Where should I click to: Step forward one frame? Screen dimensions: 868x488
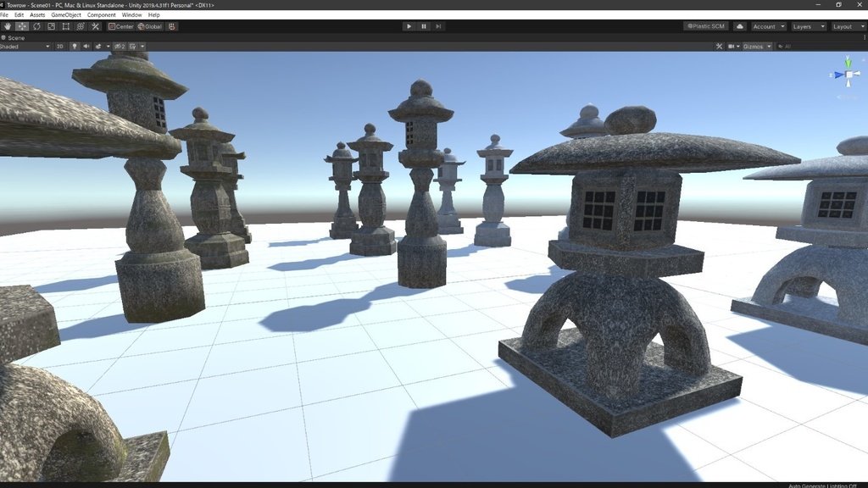pos(438,26)
